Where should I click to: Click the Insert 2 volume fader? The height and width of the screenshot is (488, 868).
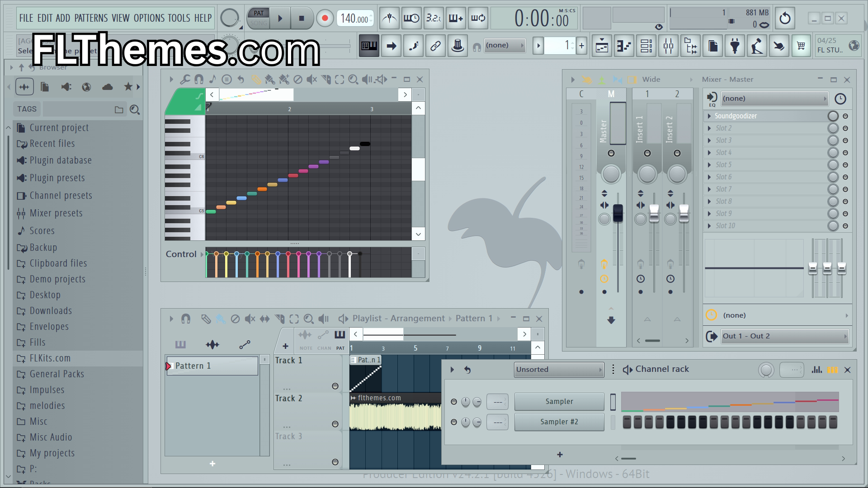point(684,213)
